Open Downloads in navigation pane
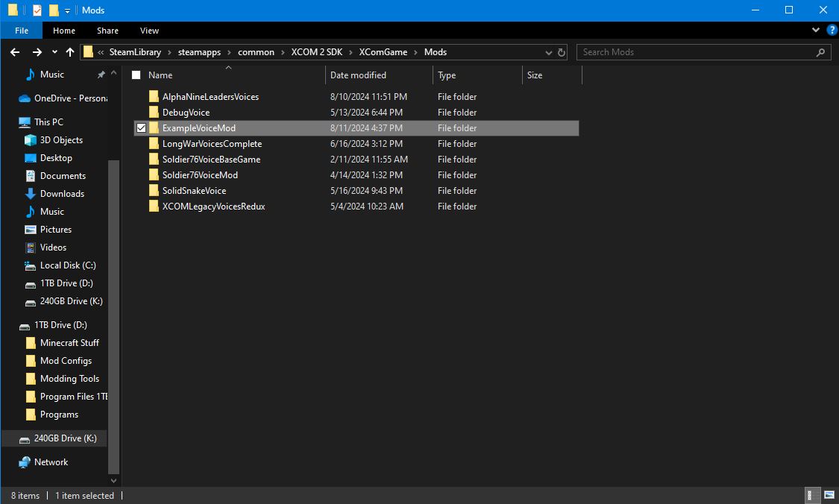Screen dimensions: 839x504 pyautogui.click(x=62, y=194)
